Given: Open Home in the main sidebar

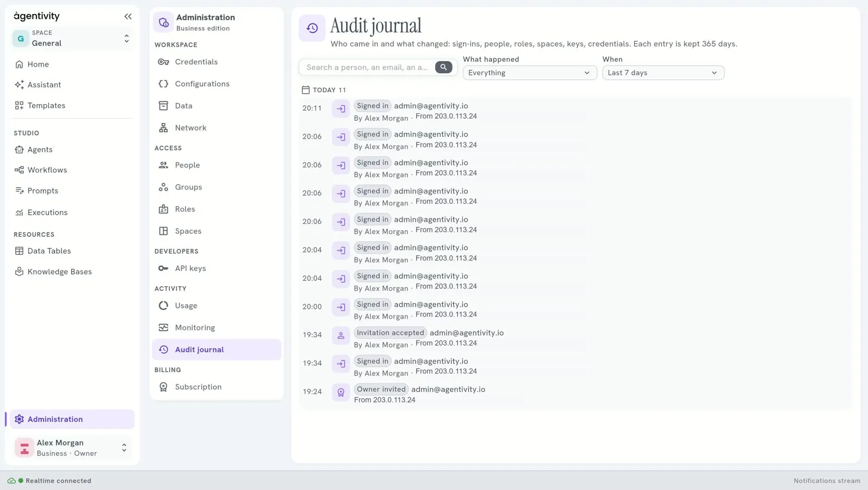Looking at the screenshot, I should (x=72, y=65).
